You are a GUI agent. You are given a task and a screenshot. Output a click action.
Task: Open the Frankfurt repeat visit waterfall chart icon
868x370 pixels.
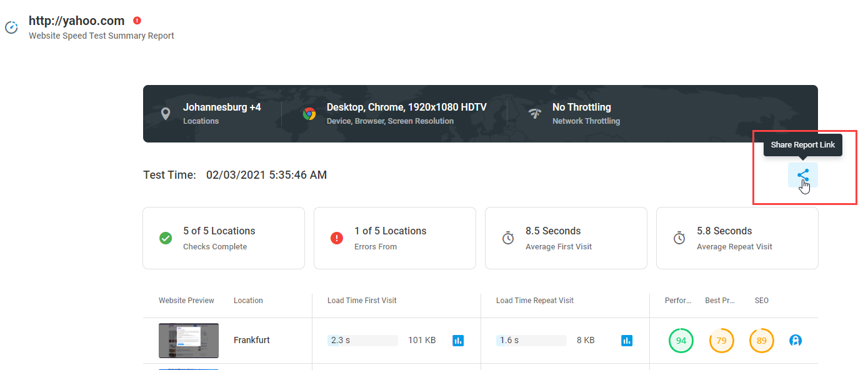pos(627,341)
